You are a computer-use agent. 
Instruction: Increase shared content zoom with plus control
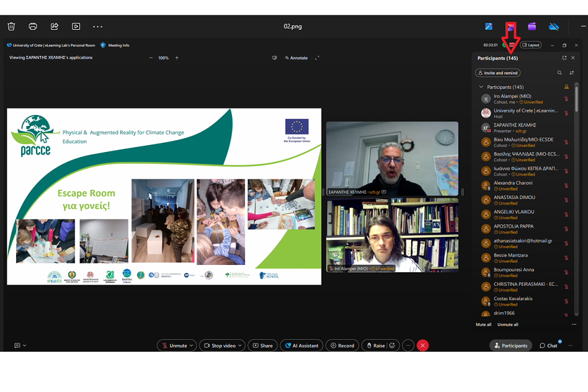(x=177, y=58)
